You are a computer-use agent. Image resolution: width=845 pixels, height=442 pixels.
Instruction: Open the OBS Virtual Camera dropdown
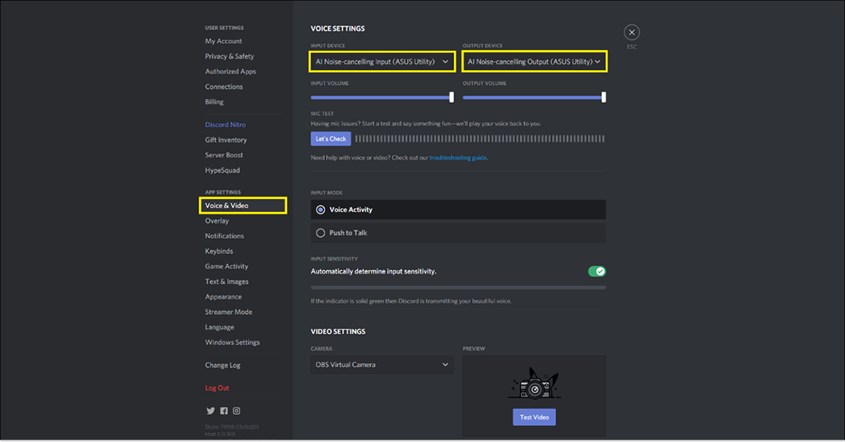pos(382,364)
